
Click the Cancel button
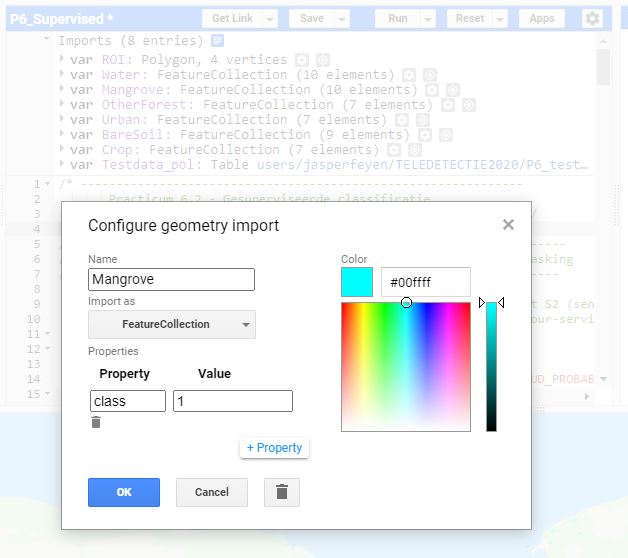pyautogui.click(x=211, y=492)
